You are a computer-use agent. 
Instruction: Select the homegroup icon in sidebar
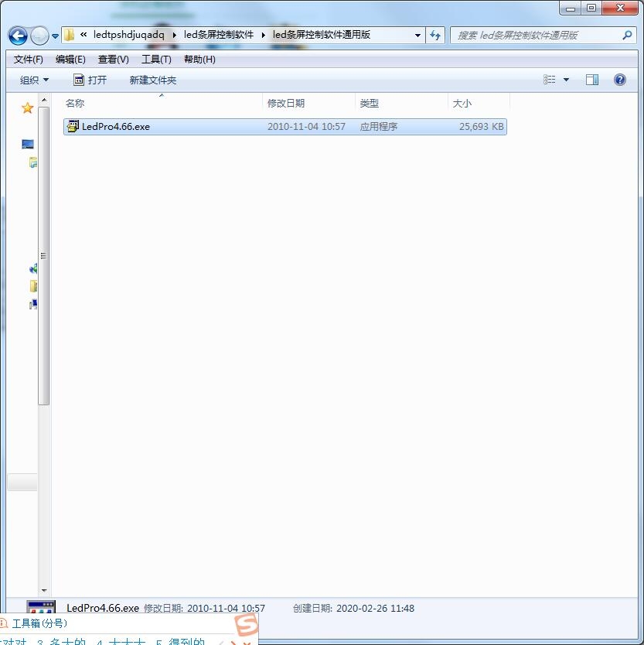33,268
